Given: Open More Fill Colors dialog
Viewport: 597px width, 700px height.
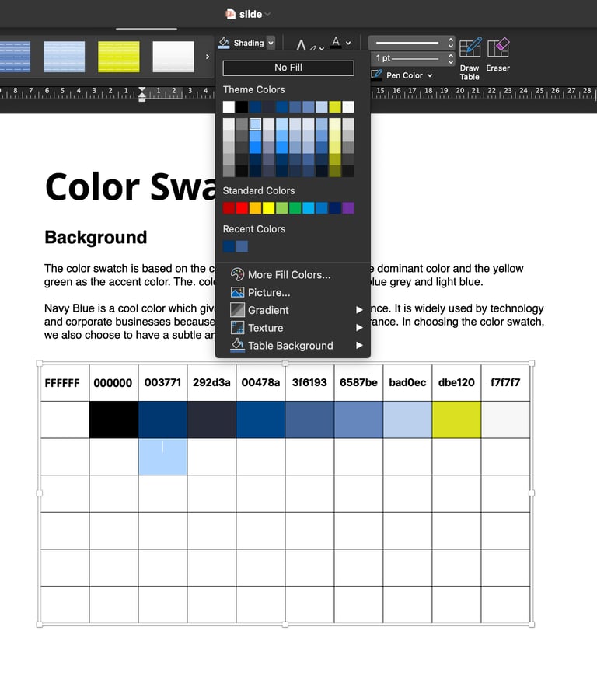Looking at the screenshot, I should (292, 274).
